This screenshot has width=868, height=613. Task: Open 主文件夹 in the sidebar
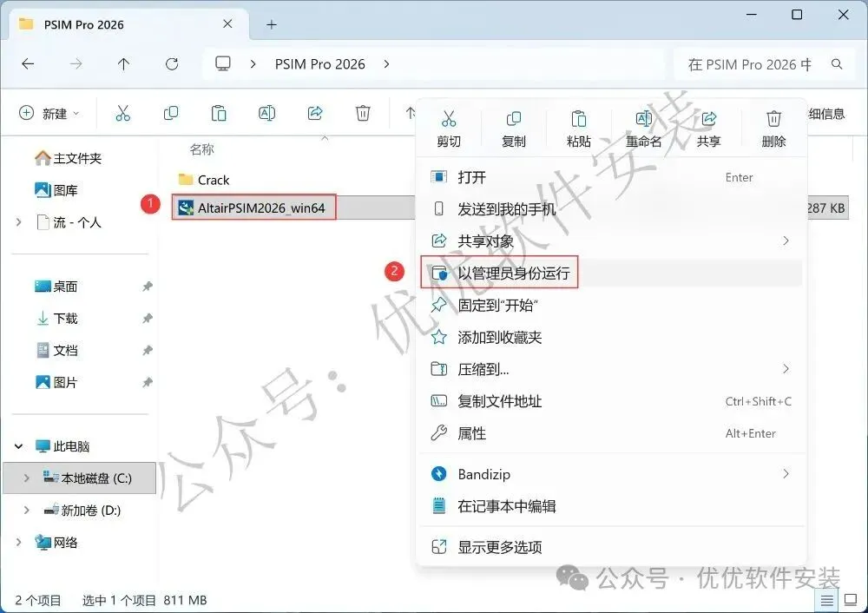coord(68,158)
